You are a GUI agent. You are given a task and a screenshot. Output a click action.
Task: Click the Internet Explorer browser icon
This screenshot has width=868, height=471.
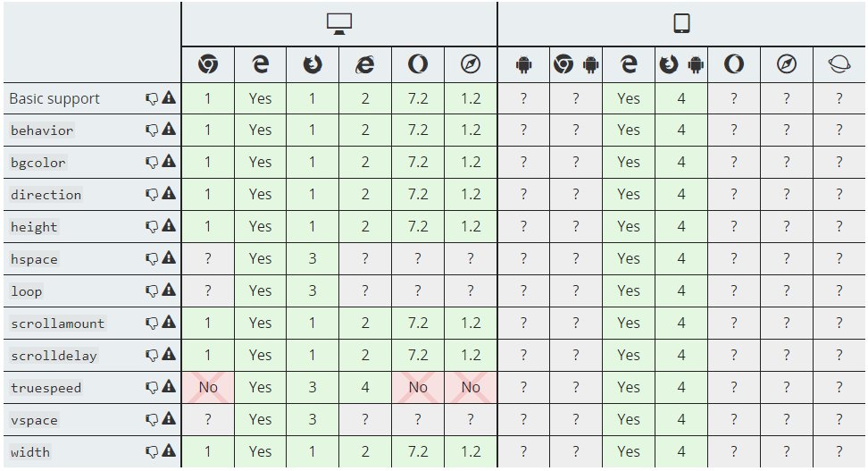pyautogui.click(x=365, y=64)
